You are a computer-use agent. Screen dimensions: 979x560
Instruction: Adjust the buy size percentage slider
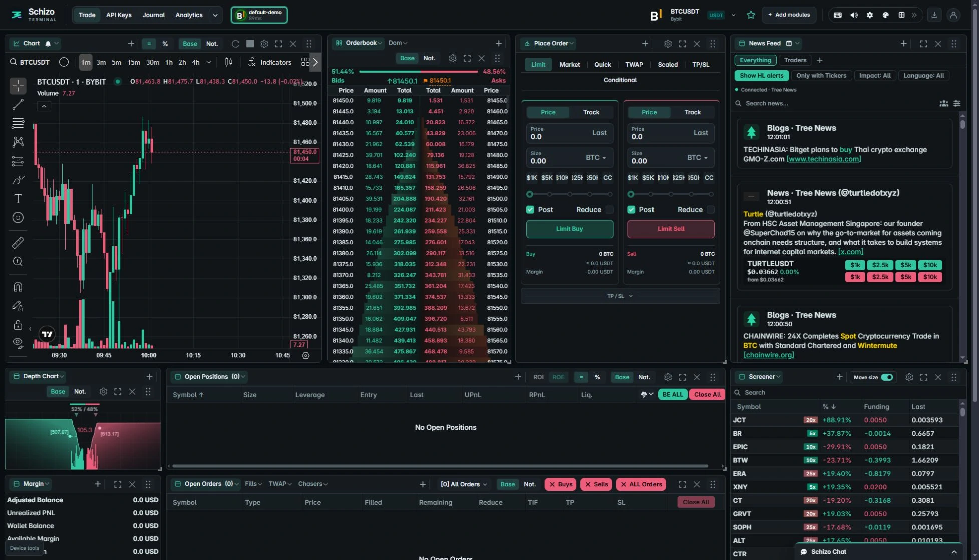570,194
